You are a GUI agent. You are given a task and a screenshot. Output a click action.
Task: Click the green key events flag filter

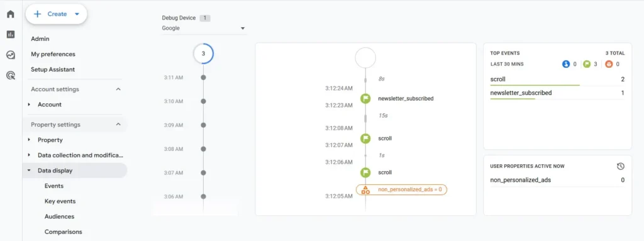tap(587, 64)
